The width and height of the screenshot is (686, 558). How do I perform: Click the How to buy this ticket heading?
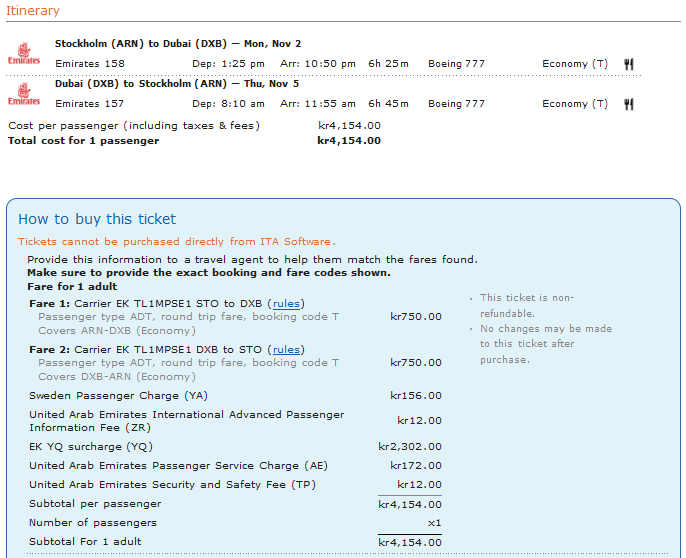coord(97,219)
